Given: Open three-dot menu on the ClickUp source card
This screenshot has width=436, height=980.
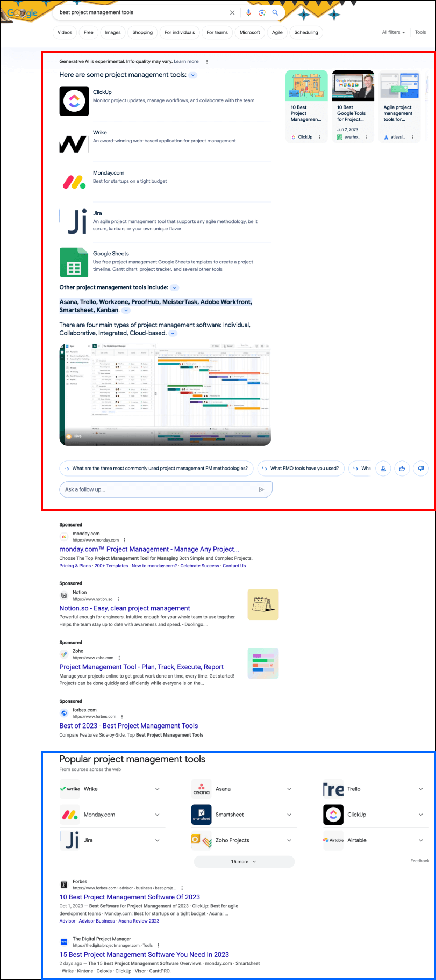Looking at the screenshot, I should coord(320,137).
